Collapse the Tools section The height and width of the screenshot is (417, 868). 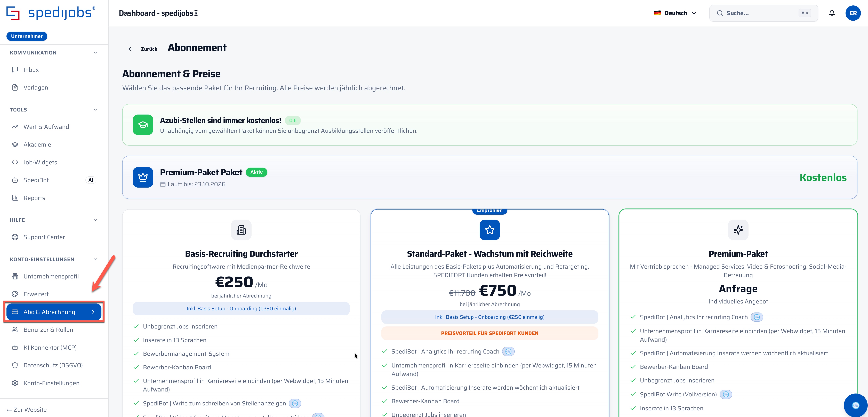(95, 110)
